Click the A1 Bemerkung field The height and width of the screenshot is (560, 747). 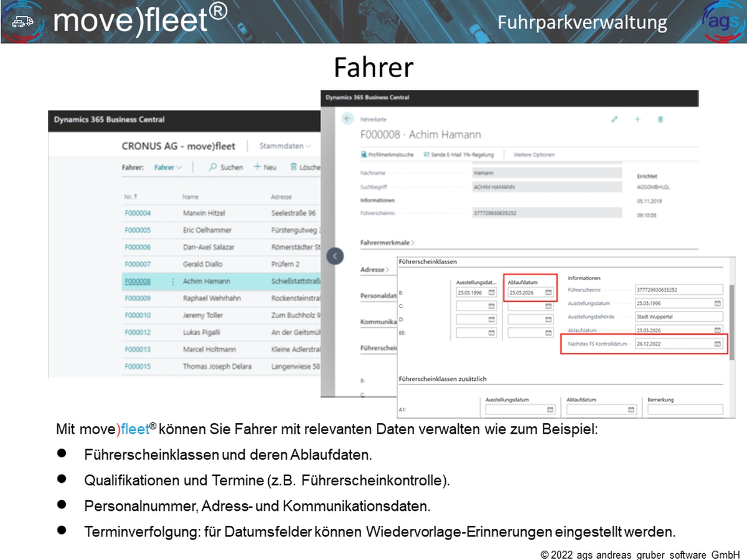click(x=685, y=409)
